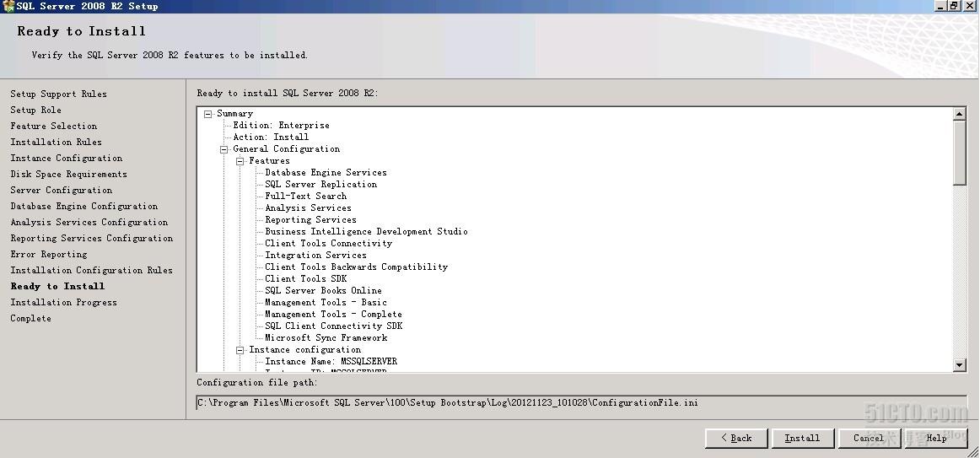Screen dimensions: 980x458
Task: Select Complete step in sidebar
Action: 30,318
